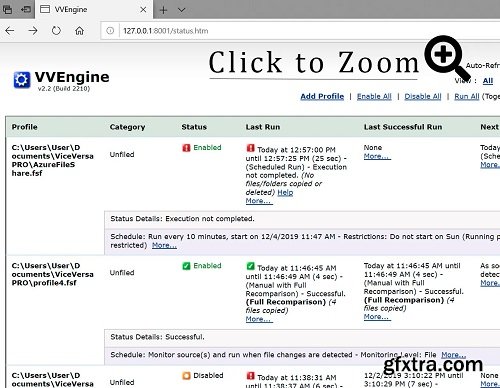500x388 pixels.
Task: Click the red status icon beside Enabled for AzureFileShare
Action: pos(186,148)
